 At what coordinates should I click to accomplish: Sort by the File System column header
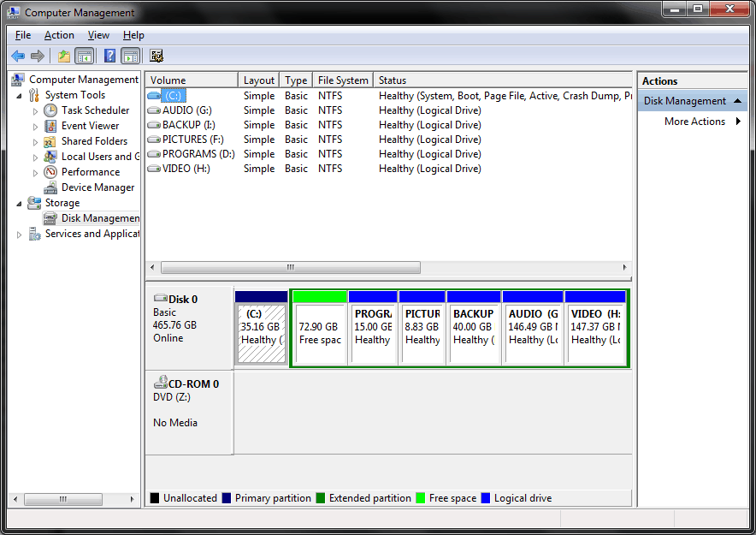342,80
